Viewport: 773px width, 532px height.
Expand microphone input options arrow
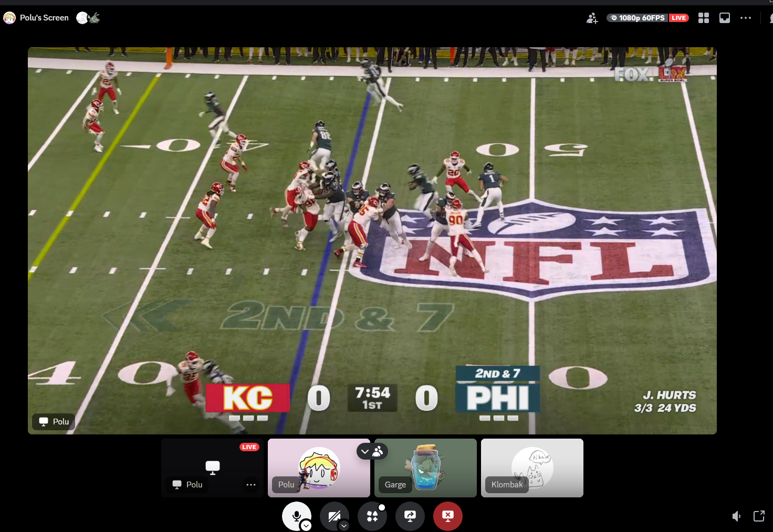coord(306,525)
